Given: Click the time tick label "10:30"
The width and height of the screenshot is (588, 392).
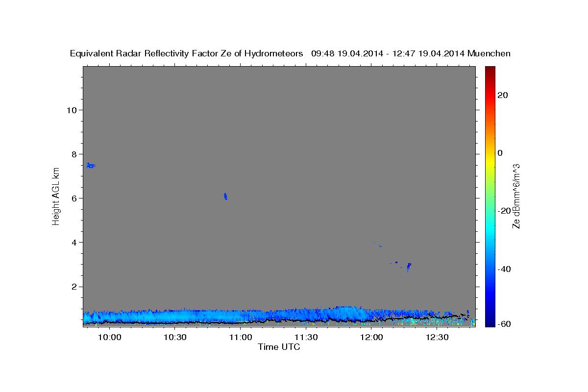Looking at the screenshot, I should pyautogui.click(x=175, y=338).
